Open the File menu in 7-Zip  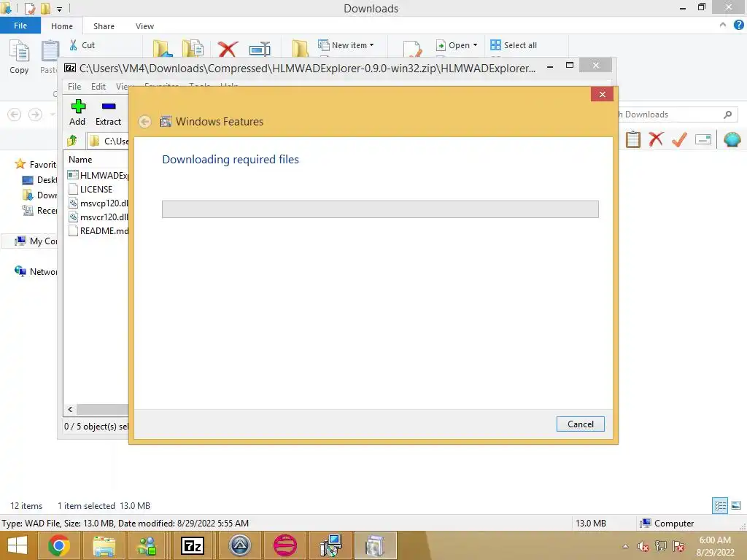point(74,87)
